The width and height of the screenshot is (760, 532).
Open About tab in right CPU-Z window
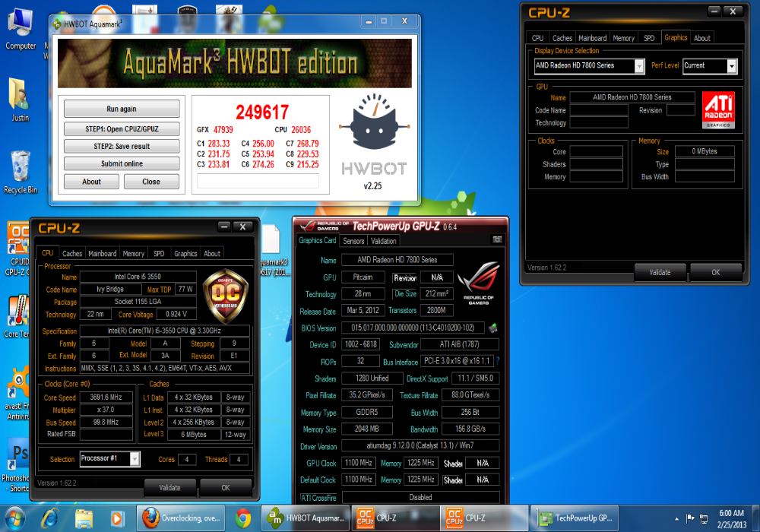(x=701, y=38)
